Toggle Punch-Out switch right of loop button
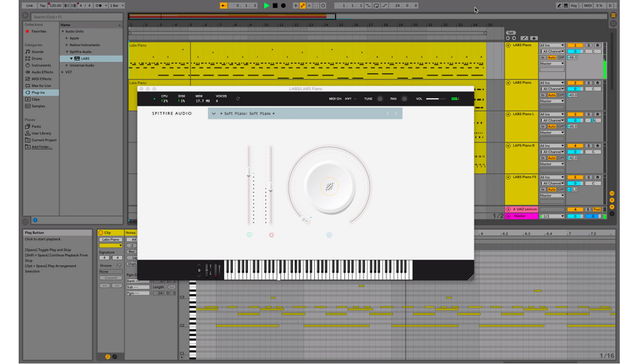 click(384, 6)
